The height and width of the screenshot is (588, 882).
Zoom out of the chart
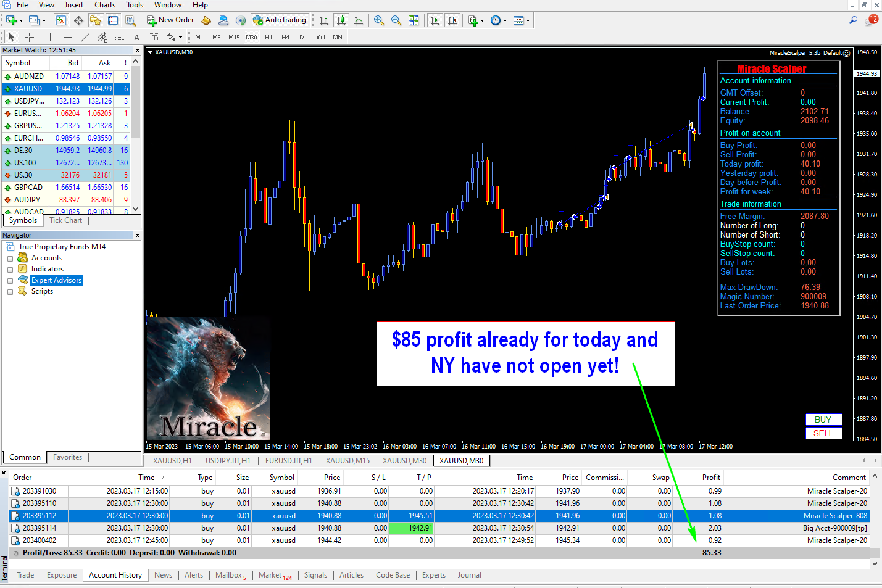[x=396, y=20]
